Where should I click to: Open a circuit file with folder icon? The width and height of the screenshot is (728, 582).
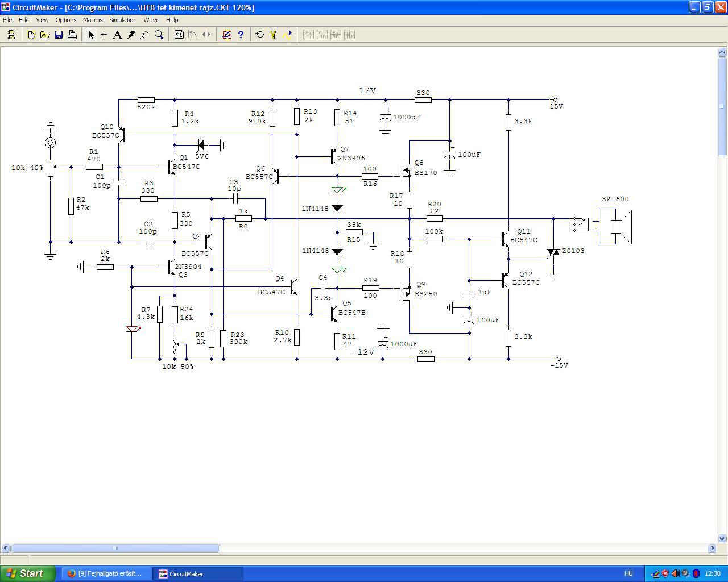click(x=45, y=35)
